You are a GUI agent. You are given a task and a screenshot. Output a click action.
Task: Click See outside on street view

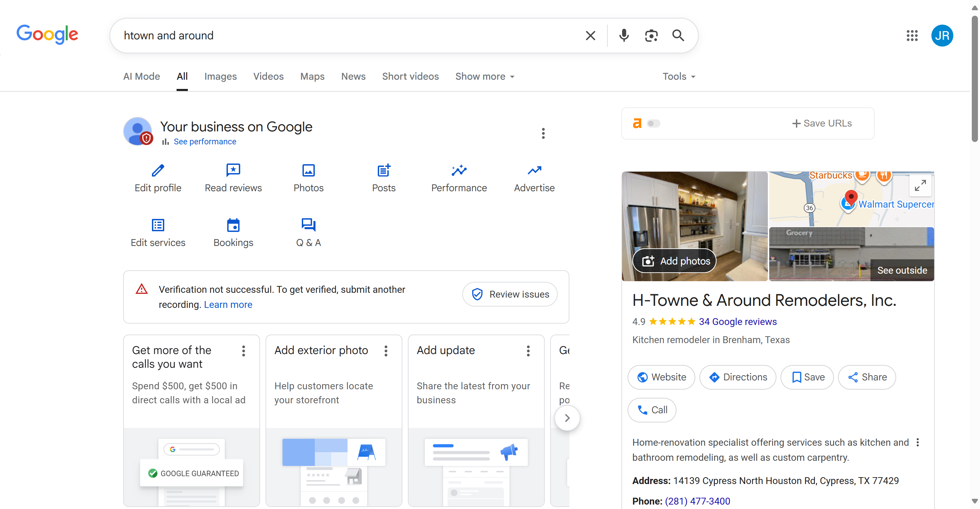coord(902,270)
